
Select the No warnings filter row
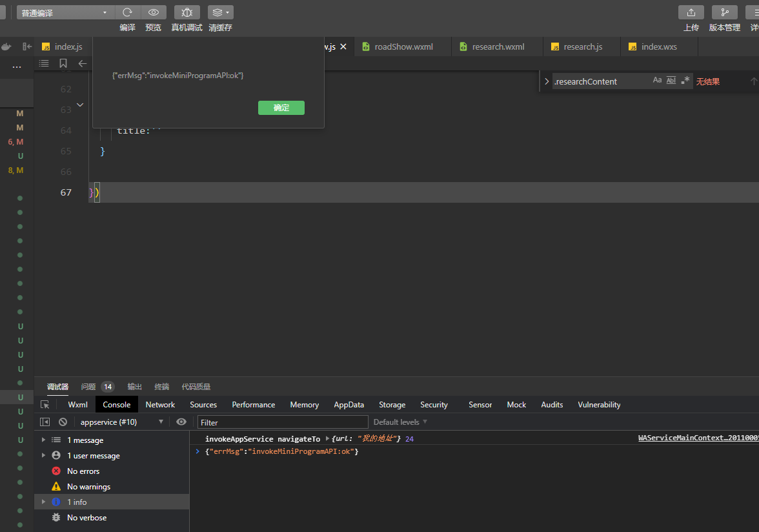click(x=112, y=487)
